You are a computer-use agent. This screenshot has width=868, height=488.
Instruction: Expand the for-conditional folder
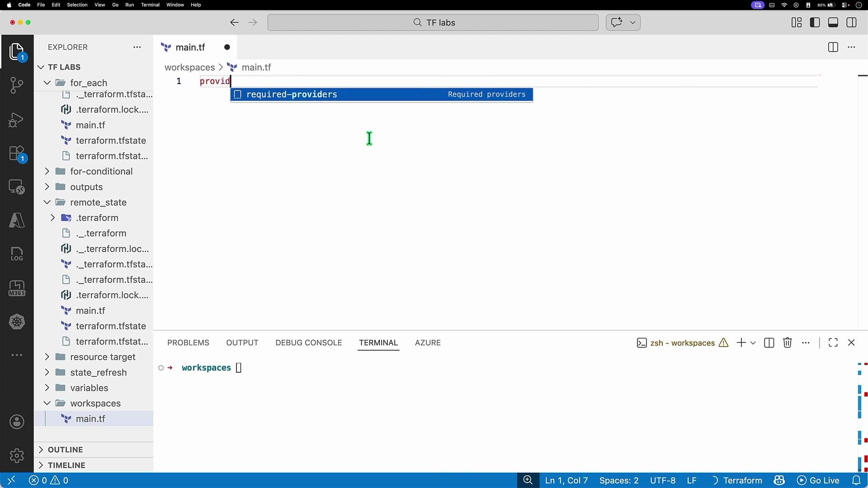(x=47, y=171)
